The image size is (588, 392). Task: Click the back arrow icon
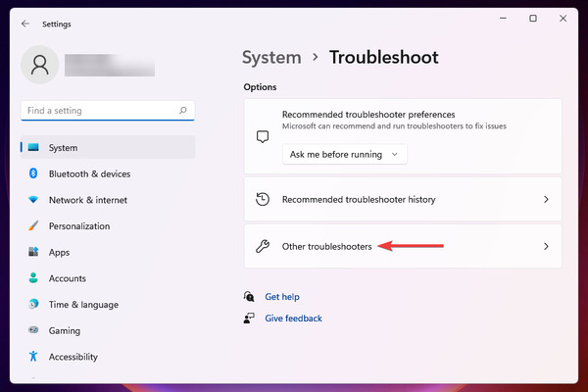click(x=25, y=24)
